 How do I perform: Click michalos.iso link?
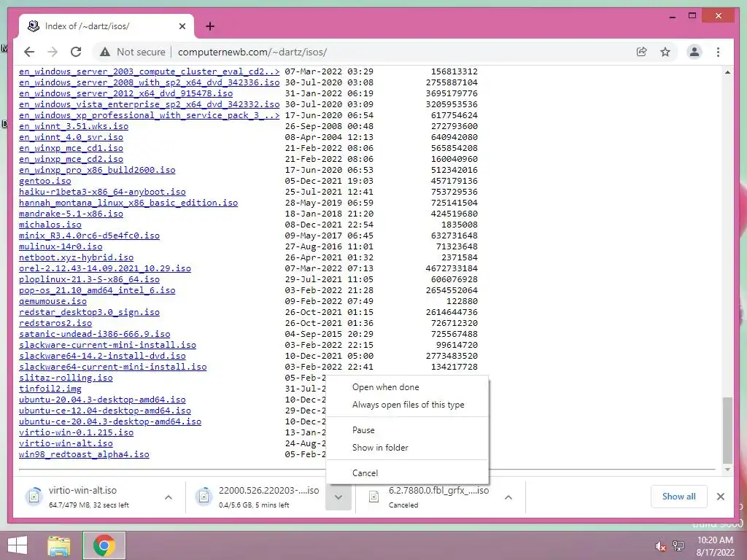(x=50, y=225)
